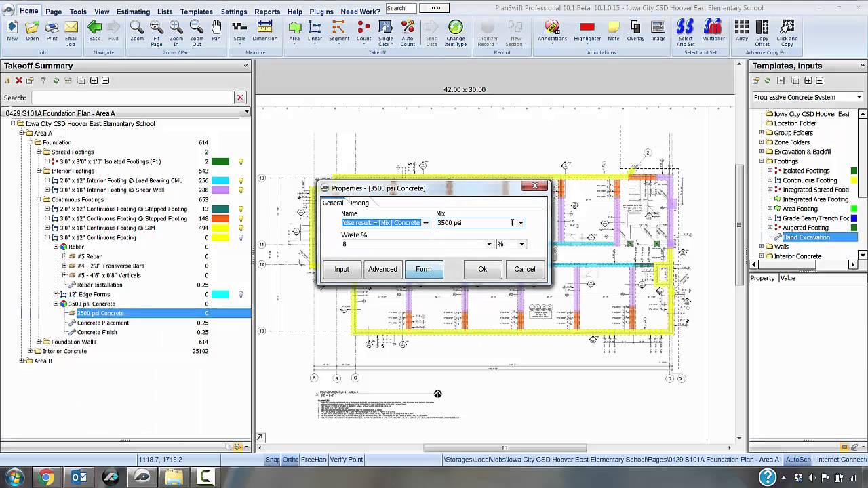Choose the Dimension tool
Image resolution: width=868 pixels, height=488 pixels.
pyautogui.click(x=265, y=30)
